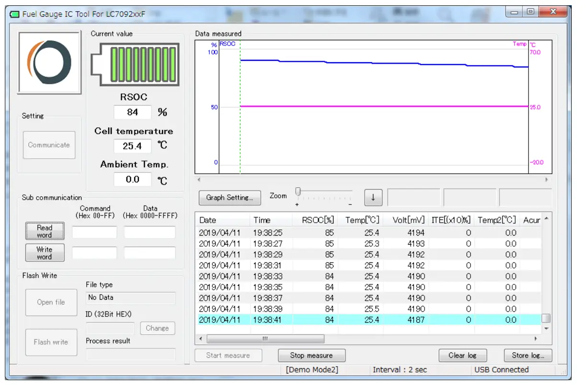Click the Command hex field next to Read word

pos(94,232)
